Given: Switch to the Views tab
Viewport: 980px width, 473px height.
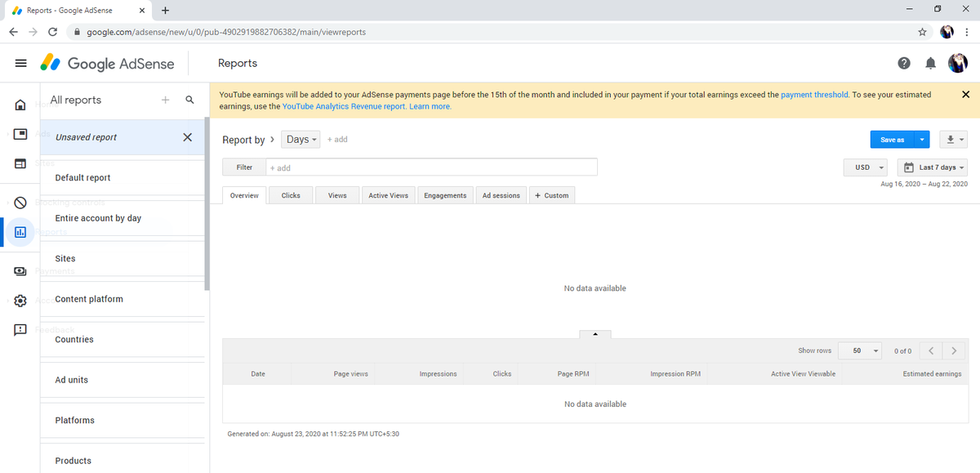Looking at the screenshot, I should [337, 195].
